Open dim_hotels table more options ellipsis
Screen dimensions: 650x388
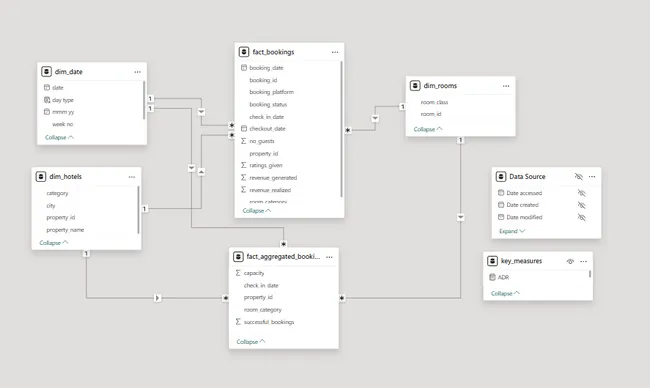pos(132,177)
